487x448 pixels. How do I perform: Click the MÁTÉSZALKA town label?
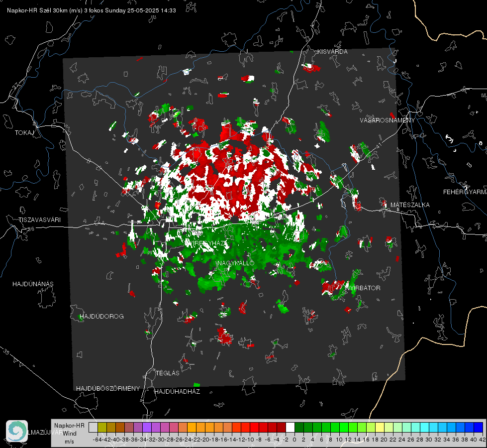pyautogui.click(x=410, y=205)
